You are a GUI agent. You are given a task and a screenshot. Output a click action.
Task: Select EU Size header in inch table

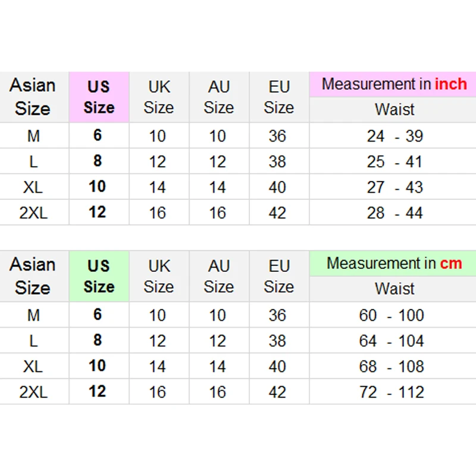278,97
